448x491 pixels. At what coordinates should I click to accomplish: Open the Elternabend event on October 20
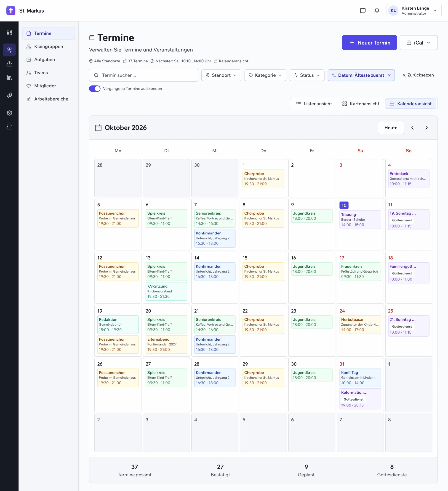pyautogui.click(x=166, y=344)
